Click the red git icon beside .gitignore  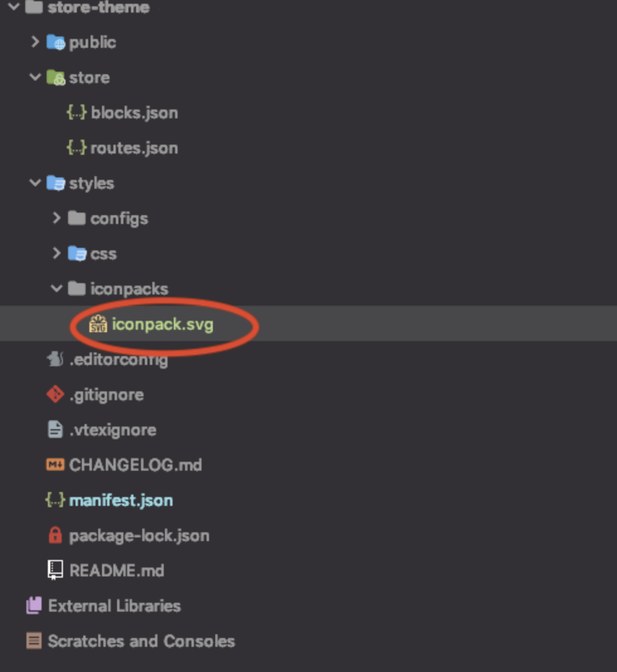(55, 395)
